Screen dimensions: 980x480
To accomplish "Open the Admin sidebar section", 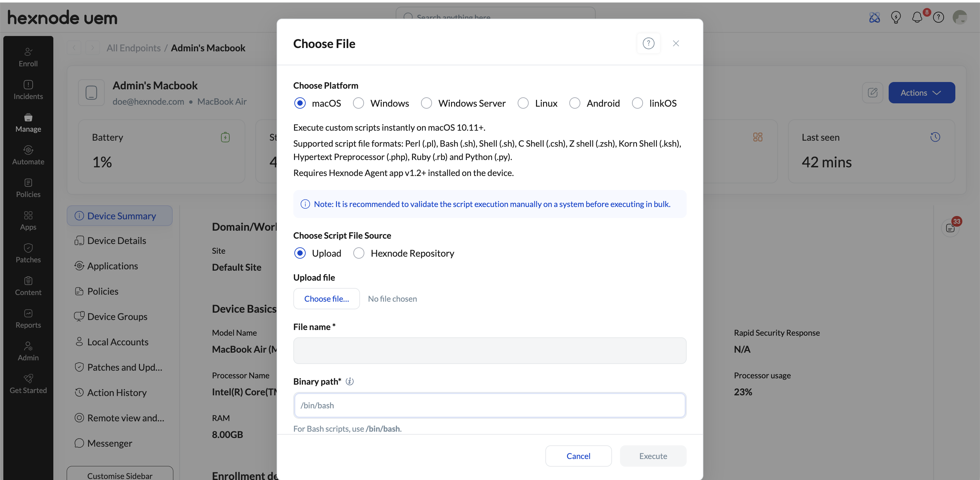I will coord(28,352).
